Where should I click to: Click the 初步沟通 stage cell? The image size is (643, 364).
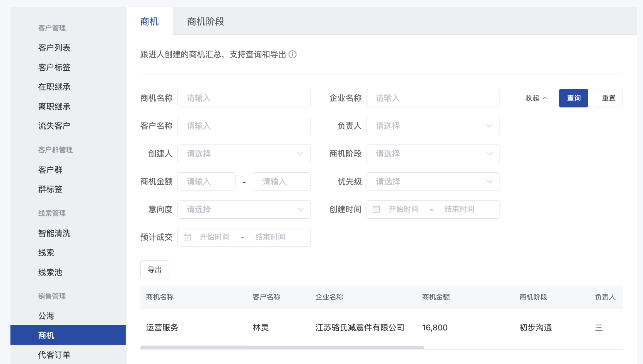coord(536,328)
